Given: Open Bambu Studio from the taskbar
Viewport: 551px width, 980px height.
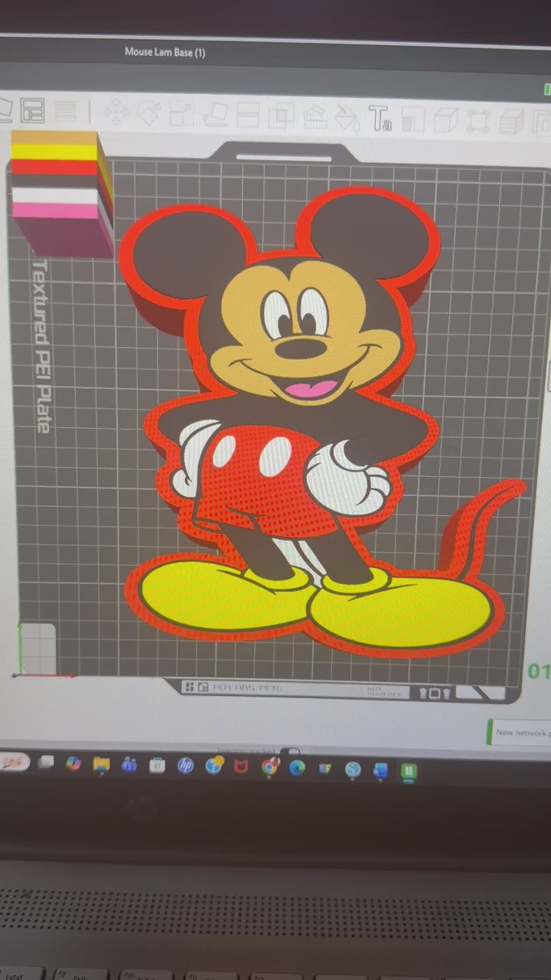Looking at the screenshot, I should coord(409,771).
